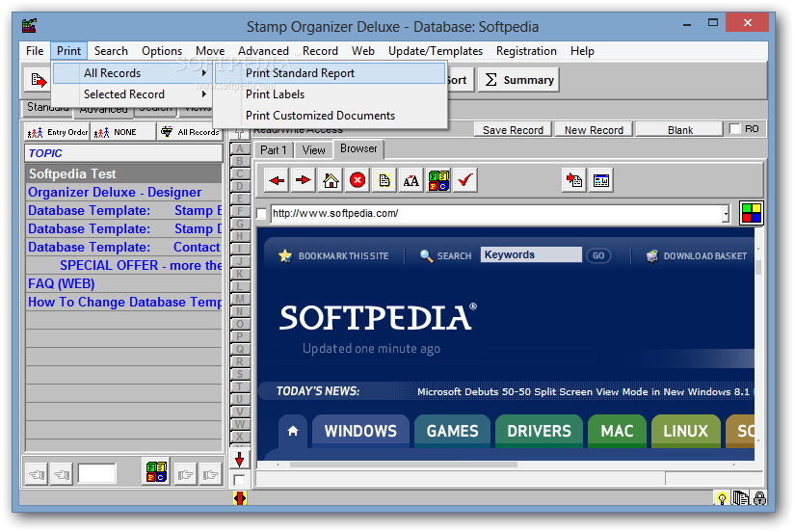Click the Blank button
Screen dimensions: 795x532
click(x=679, y=130)
